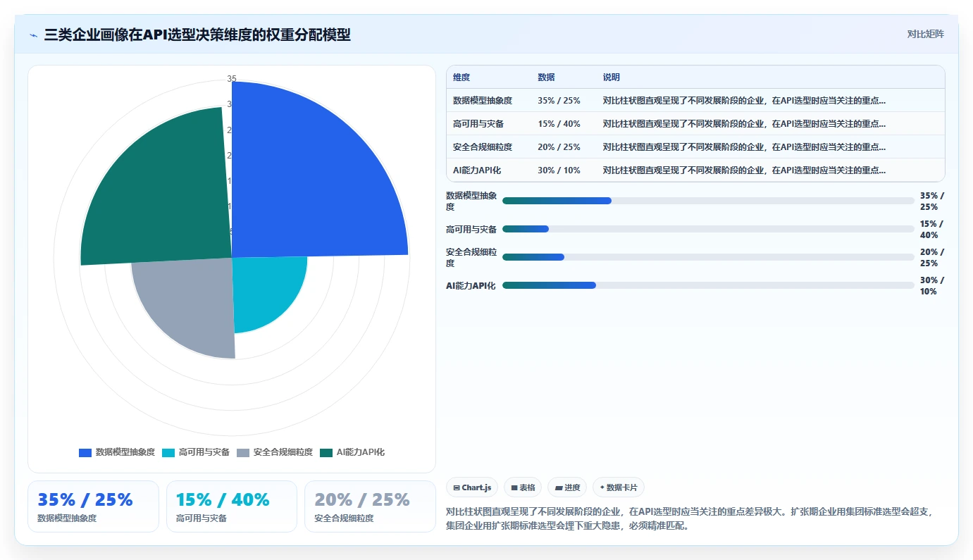The image size is (973, 560).
Task: Select the 数据卡片 tag chip
Action: point(619,487)
